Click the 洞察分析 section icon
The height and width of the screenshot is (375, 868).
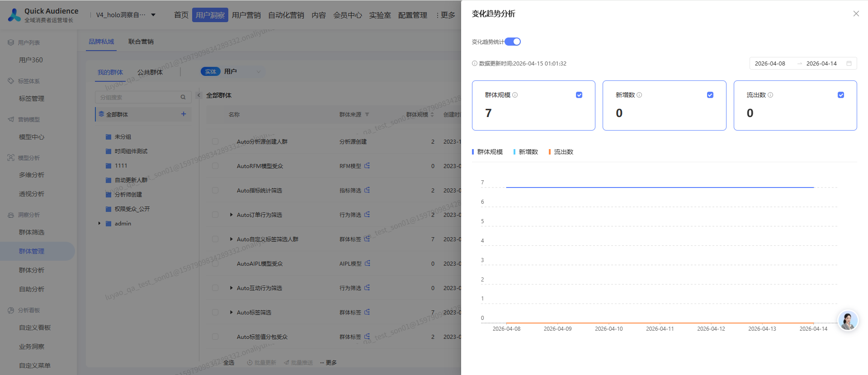click(x=11, y=215)
